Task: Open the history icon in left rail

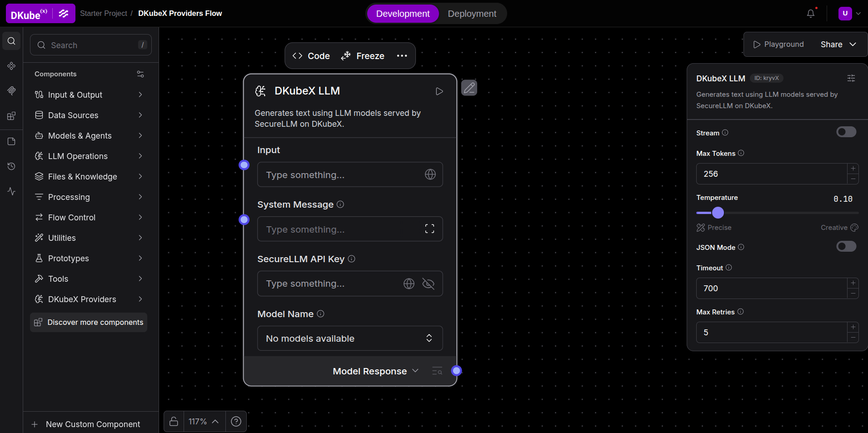Action: [x=11, y=166]
